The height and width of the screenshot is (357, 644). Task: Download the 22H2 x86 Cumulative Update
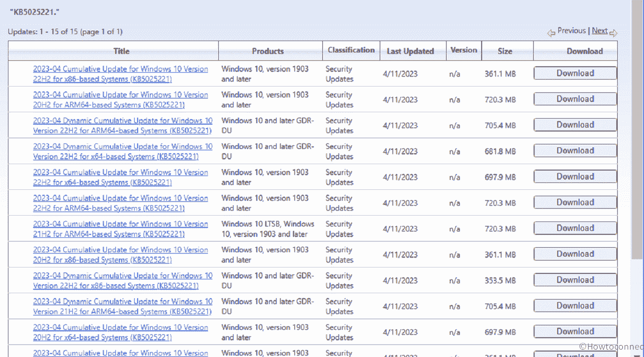pos(575,73)
